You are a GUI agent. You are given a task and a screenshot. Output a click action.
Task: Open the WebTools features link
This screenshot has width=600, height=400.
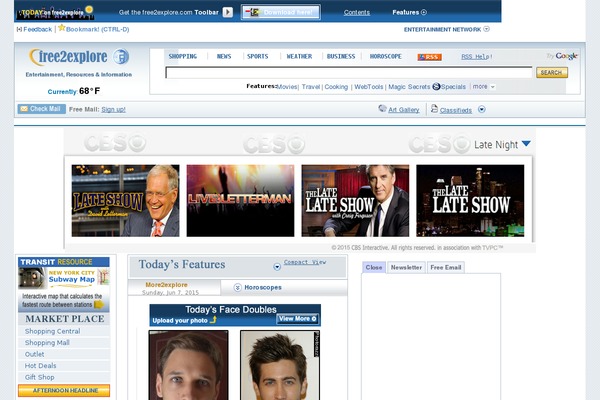(x=368, y=87)
